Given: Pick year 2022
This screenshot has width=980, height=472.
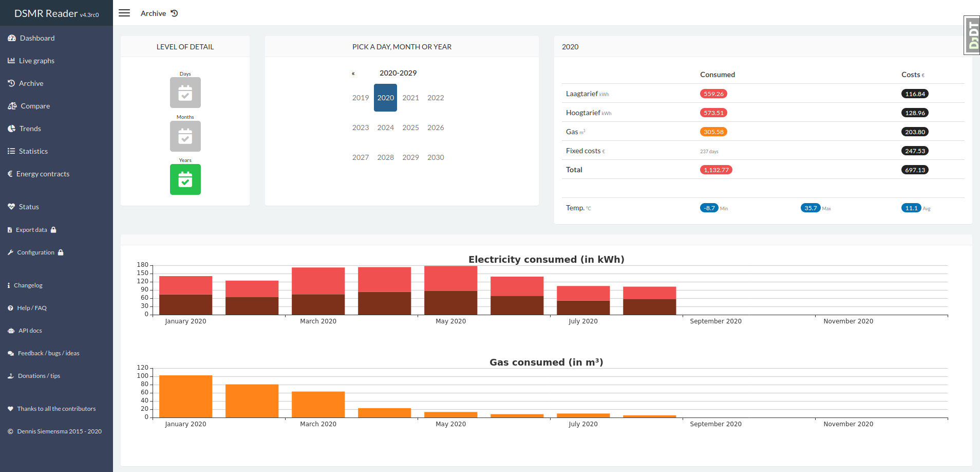Looking at the screenshot, I should click(x=436, y=98).
